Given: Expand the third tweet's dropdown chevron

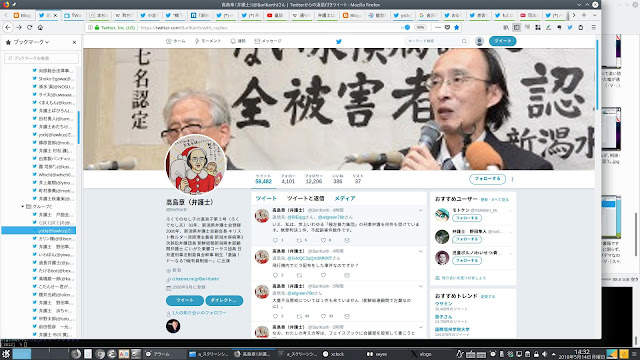Looking at the screenshot, I should 420,287.
